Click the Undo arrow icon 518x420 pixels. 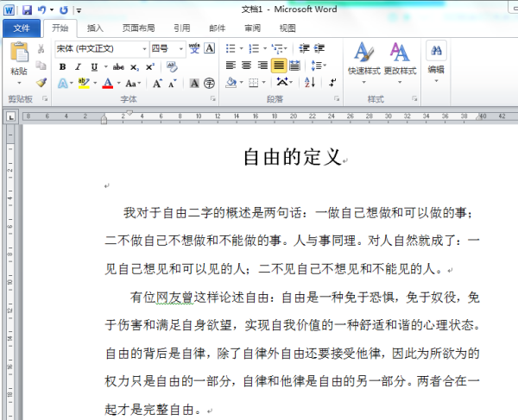(41, 9)
